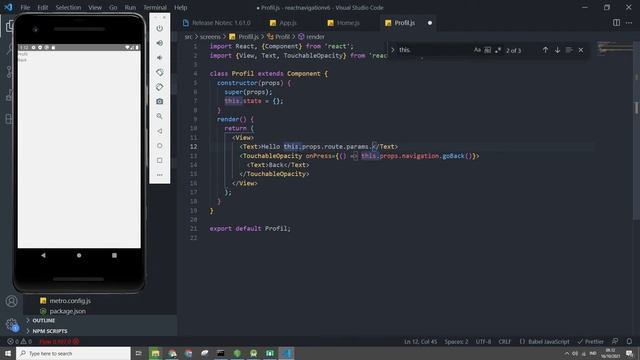
Task: Toggle Find in Selection
Action: pyautogui.click(x=569, y=50)
